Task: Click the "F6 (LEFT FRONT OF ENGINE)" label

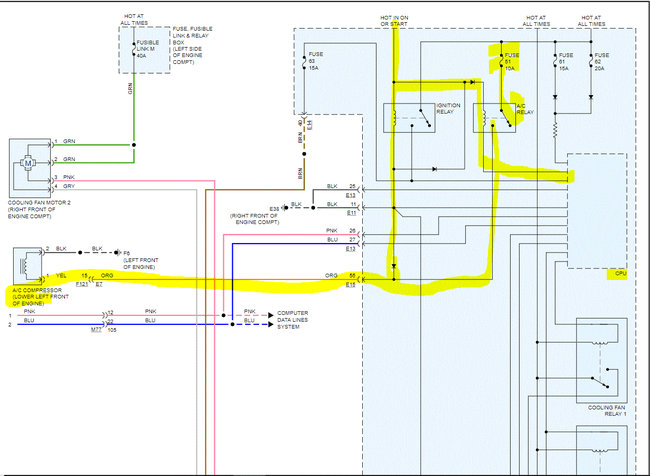Action: click(x=141, y=260)
